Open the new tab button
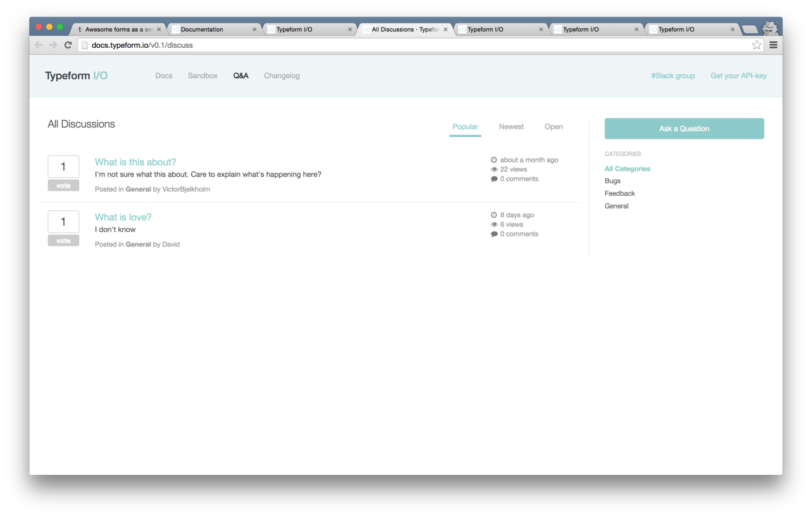Image resolution: width=812 pixels, height=517 pixels. [x=749, y=29]
